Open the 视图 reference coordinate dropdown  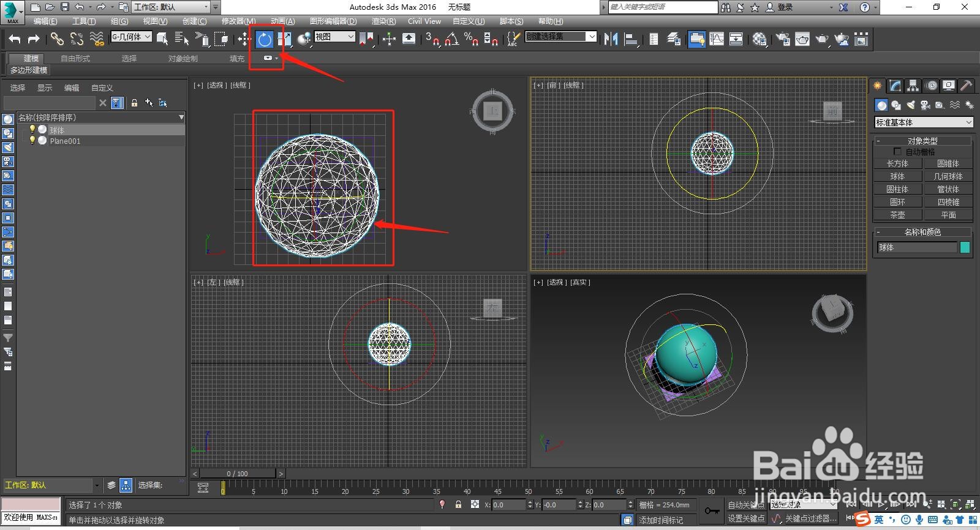point(334,37)
